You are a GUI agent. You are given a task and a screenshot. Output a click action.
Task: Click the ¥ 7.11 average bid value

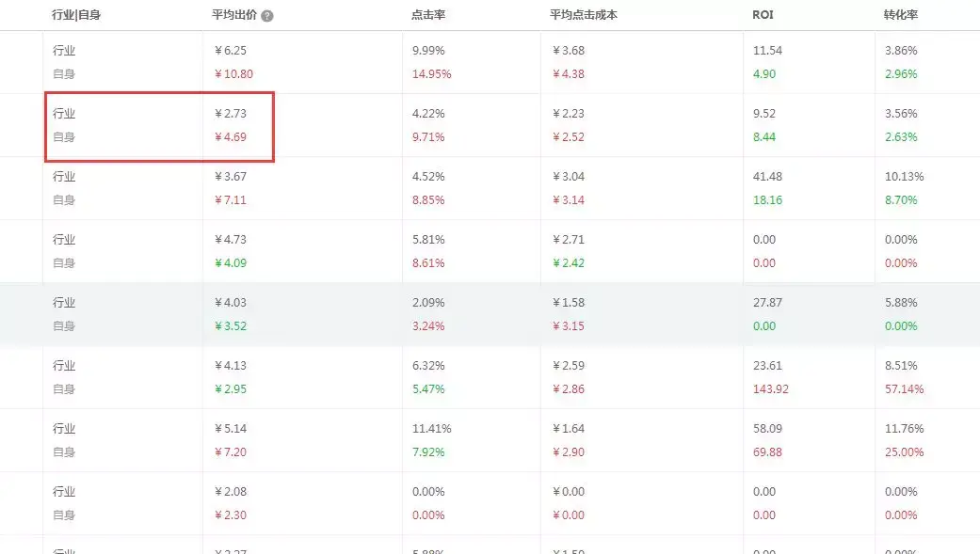pyautogui.click(x=231, y=200)
